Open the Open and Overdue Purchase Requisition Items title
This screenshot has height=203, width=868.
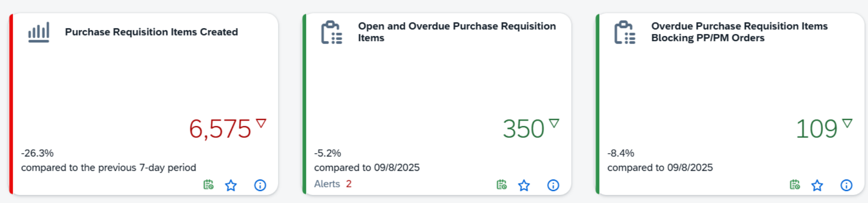(457, 32)
